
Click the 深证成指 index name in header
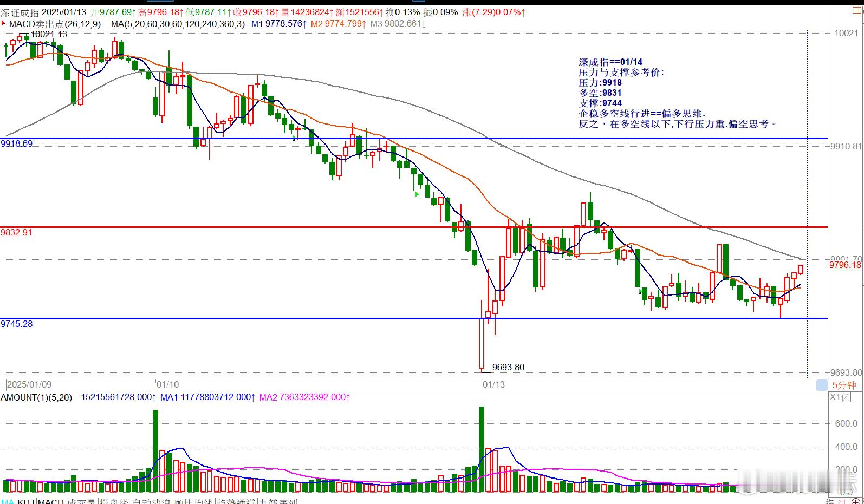[20, 12]
